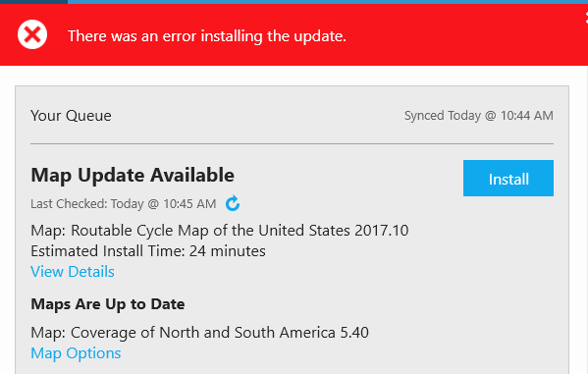The height and width of the screenshot is (374, 588).
Task: Click the error installing the update message
Action: pyautogui.click(x=206, y=36)
